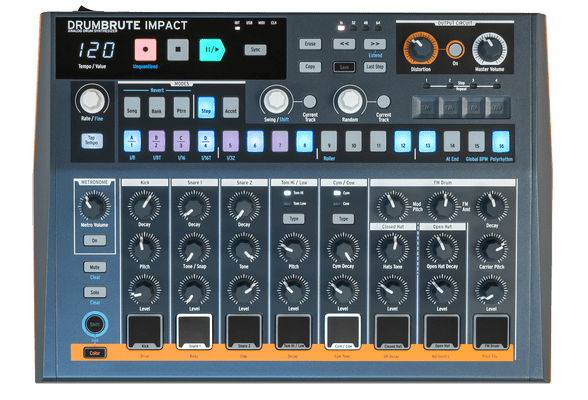Click the Tap Tempo button
This screenshot has height=400, width=588.
click(x=92, y=141)
